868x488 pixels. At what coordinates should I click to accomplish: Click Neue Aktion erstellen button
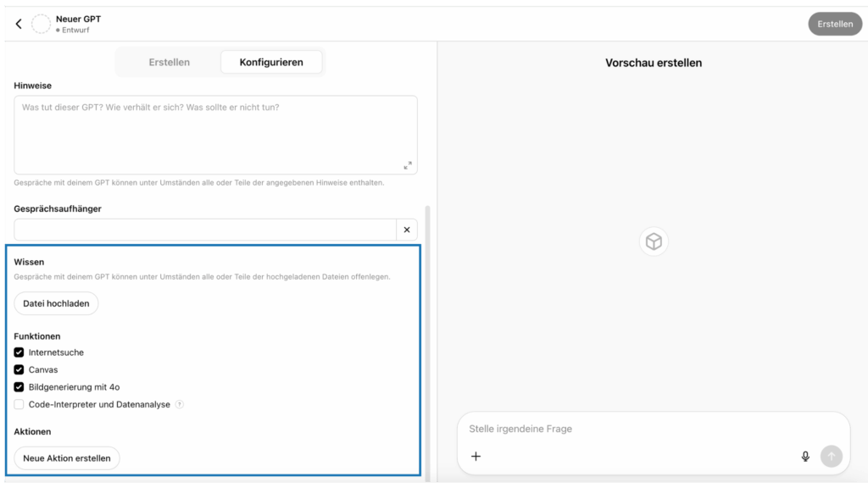(x=66, y=458)
